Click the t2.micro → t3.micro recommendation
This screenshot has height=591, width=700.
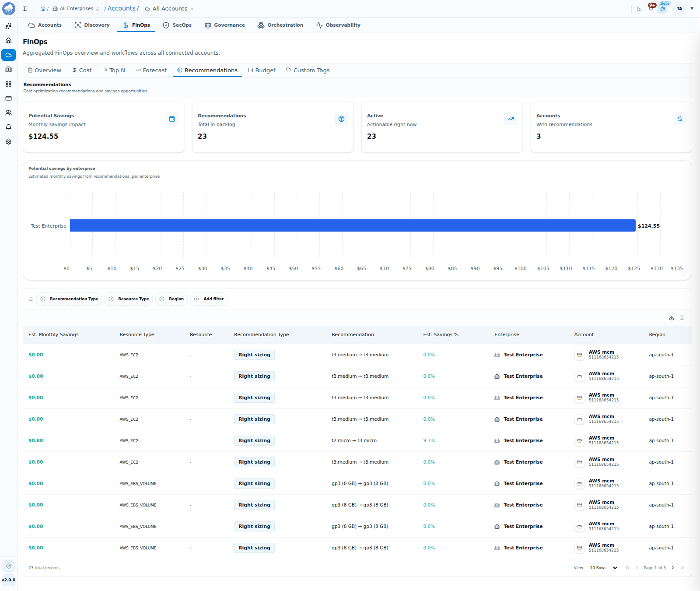click(x=354, y=441)
